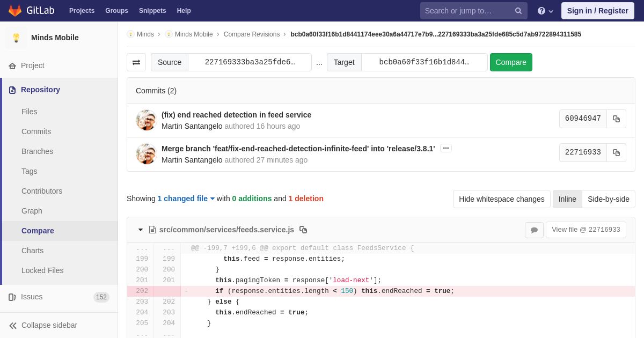The image size is (644, 338).
Task: Open Branches in Repository sidebar
Action: click(37, 151)
